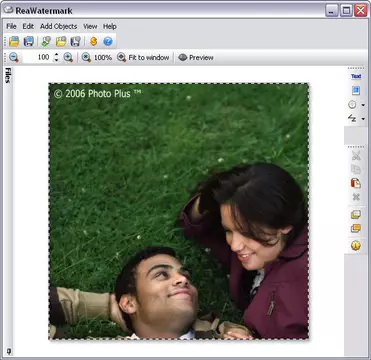Screen dimensions: 371x360
Task: Click the zoom out magnifier icon
Action: click(14, 57)
